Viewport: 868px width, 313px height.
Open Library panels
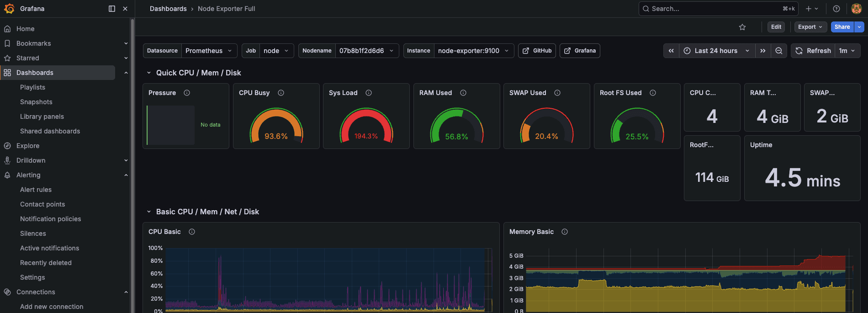42,117
